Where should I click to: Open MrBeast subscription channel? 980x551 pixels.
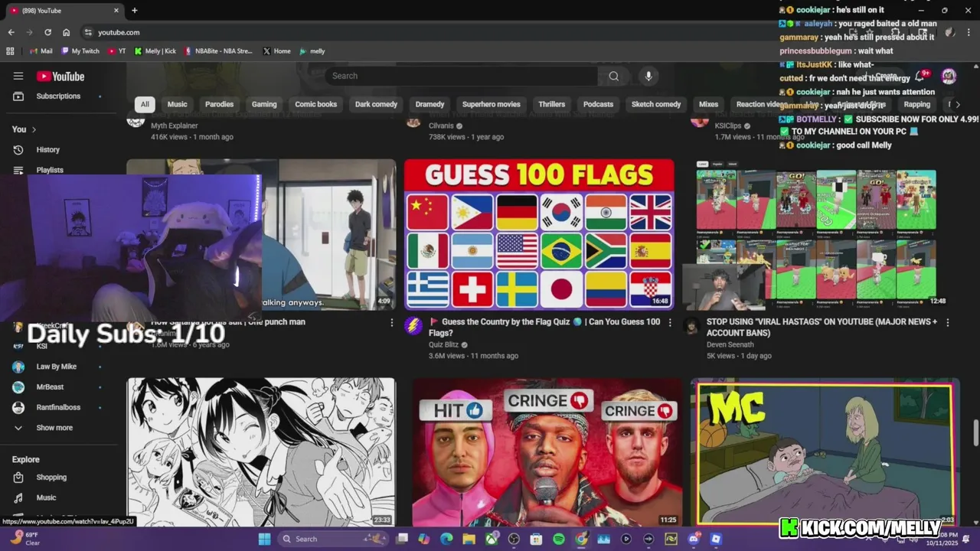[x=49, y=387]
